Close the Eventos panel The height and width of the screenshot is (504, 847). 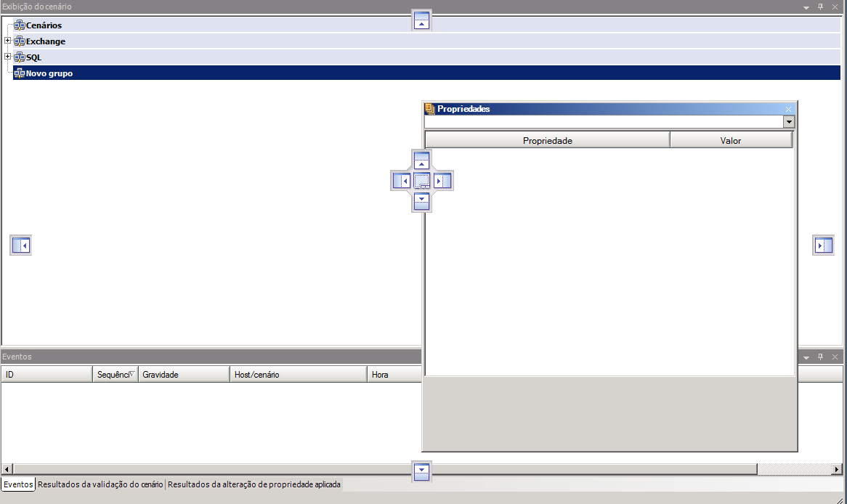(835, 357)
